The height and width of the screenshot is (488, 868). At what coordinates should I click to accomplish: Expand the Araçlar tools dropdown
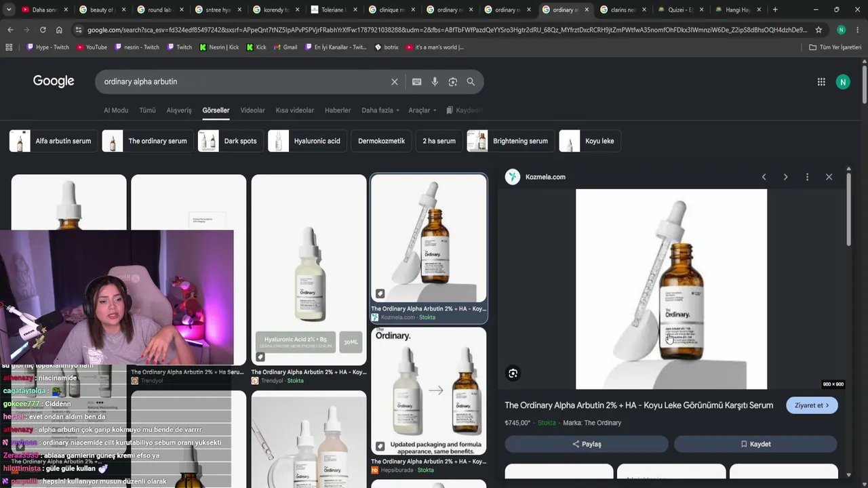pyautogui.click(x=422, y=110)
